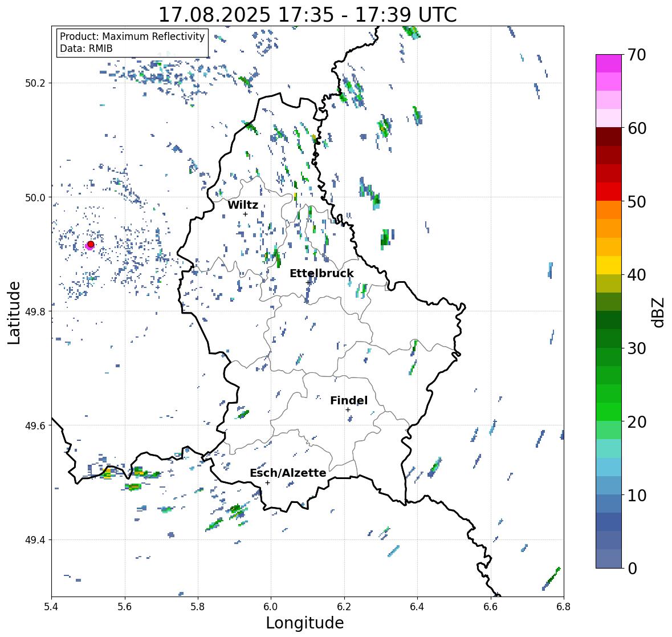Click the 49.6 latitude tick label

point(35,425)
